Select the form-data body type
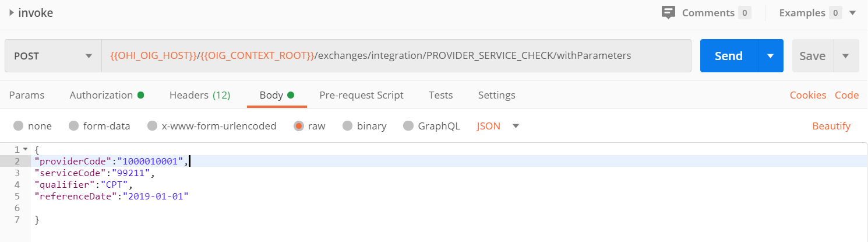Viewport: 868px width, 242px height. (x=100, y=126)
